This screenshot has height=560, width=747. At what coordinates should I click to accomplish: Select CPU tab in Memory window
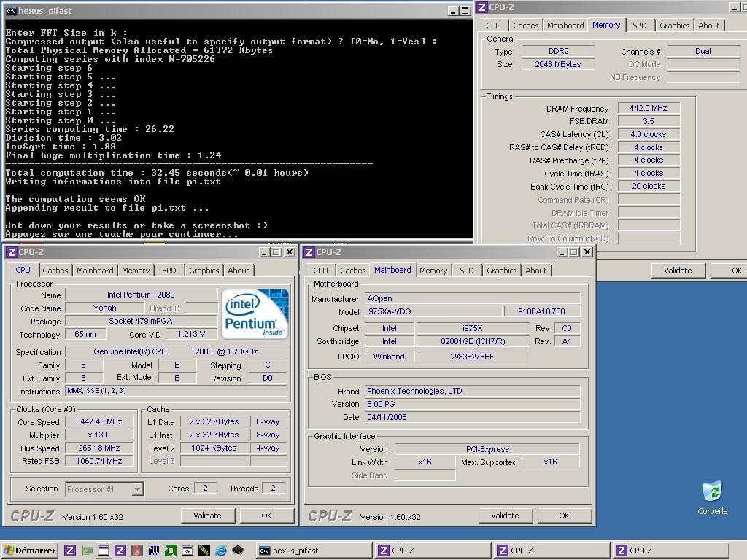494,26
